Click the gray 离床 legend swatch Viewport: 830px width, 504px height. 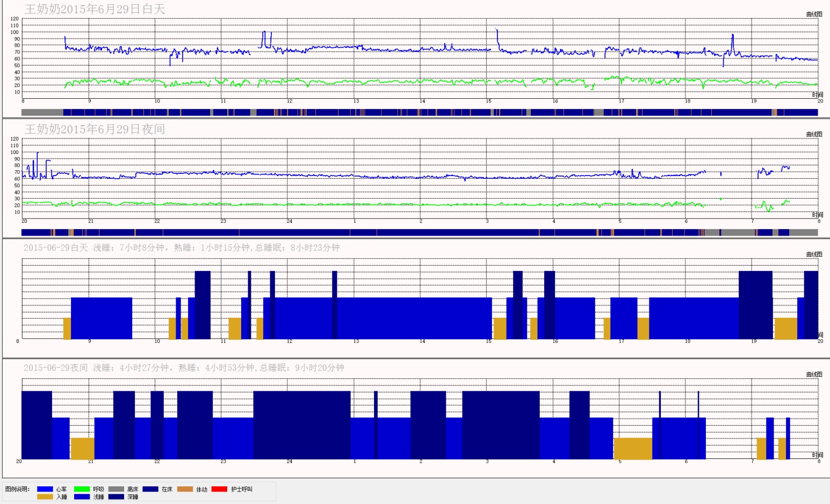pyautogui.click(x=116, y=489)
